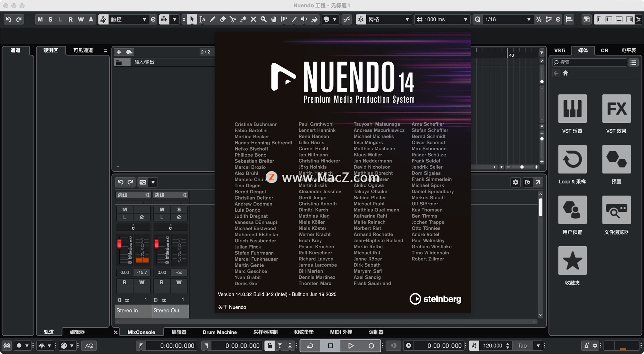This screenshot has height=354, width=644.
Task: Select the Time Warp tool
Action: pos(284,19)
